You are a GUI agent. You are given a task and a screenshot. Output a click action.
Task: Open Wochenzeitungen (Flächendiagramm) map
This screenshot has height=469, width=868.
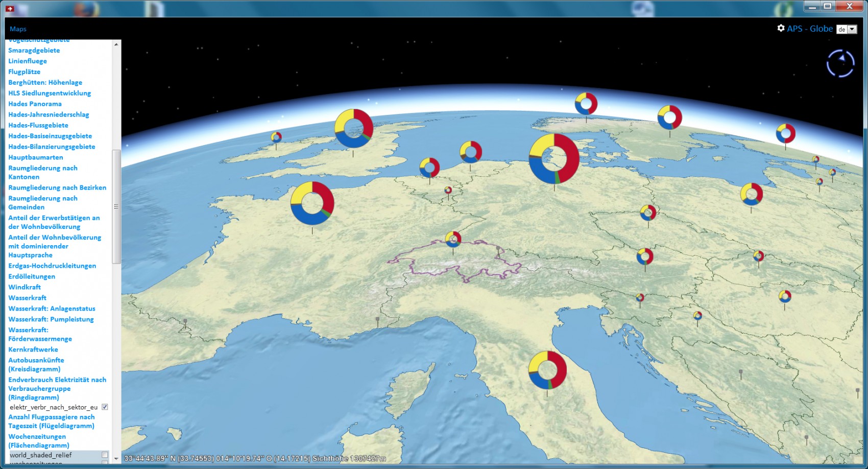click(39, 441)
